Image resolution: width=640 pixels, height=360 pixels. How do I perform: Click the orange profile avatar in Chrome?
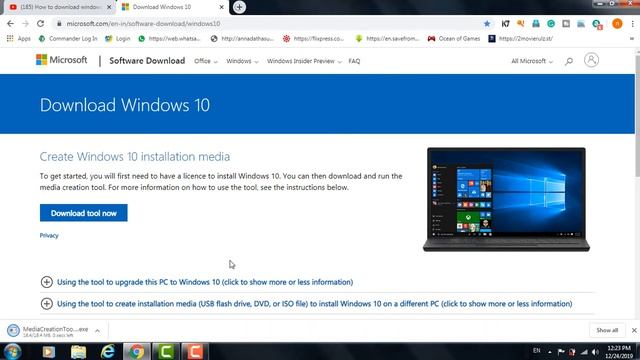click(x=617, y=24)
